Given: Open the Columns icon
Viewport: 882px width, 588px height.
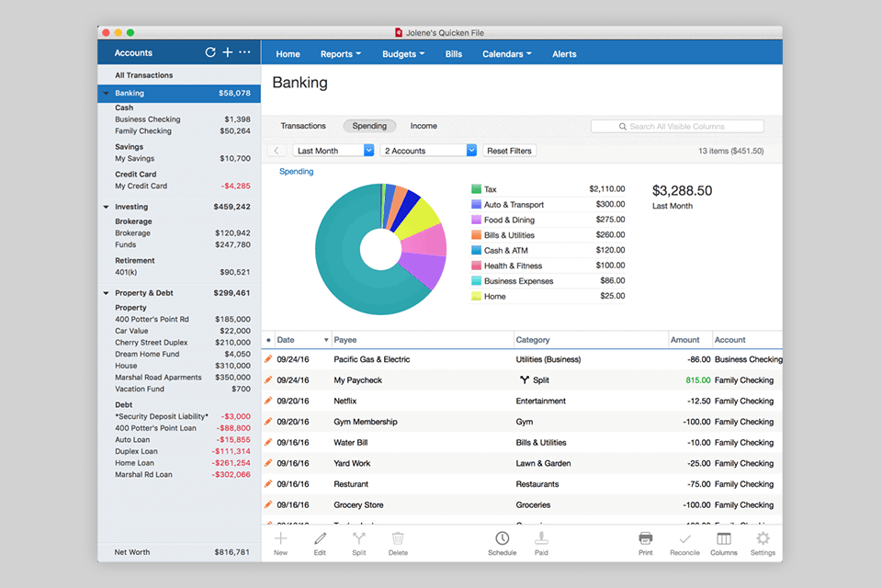Looking at the screenshot, I should [x=724, y=538].
